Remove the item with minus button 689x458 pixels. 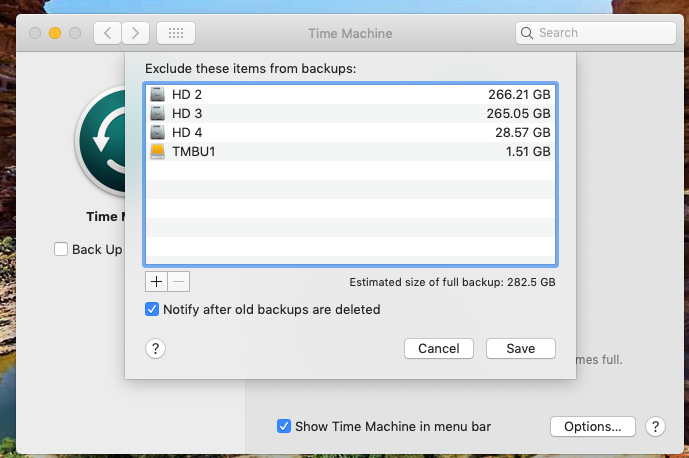(x=179, y=281)
